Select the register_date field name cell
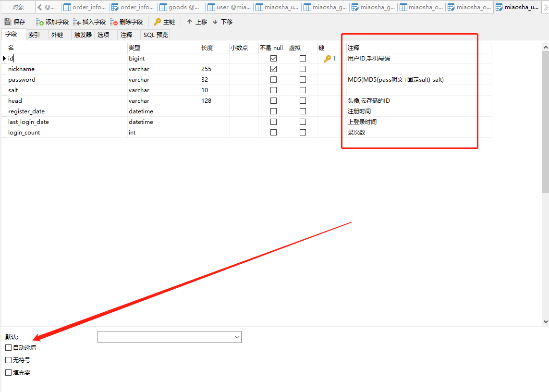549x392 pixels. [x=67, y=111]
